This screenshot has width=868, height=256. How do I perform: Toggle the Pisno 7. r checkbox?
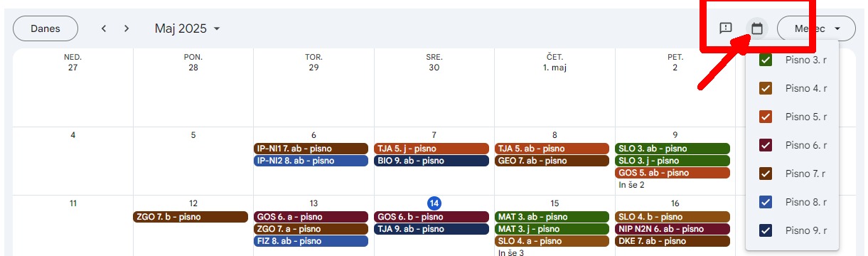[x=766, y=174]
